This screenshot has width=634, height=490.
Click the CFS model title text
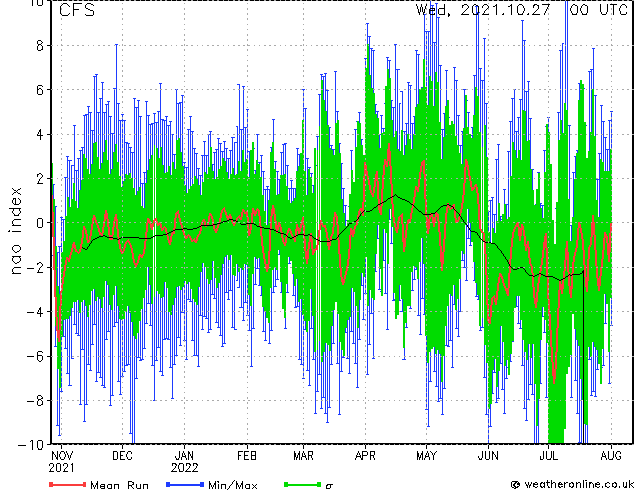(x=77, y=10)
